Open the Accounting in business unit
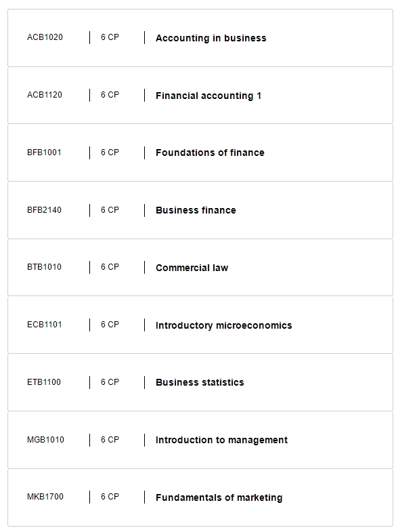This screenshot has width=398, height=532. click(211, 38)
